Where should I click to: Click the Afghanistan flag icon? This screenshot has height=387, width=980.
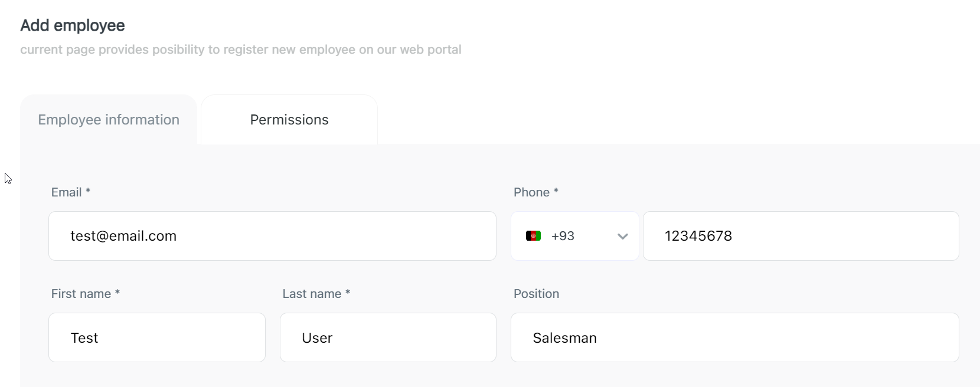533,236
